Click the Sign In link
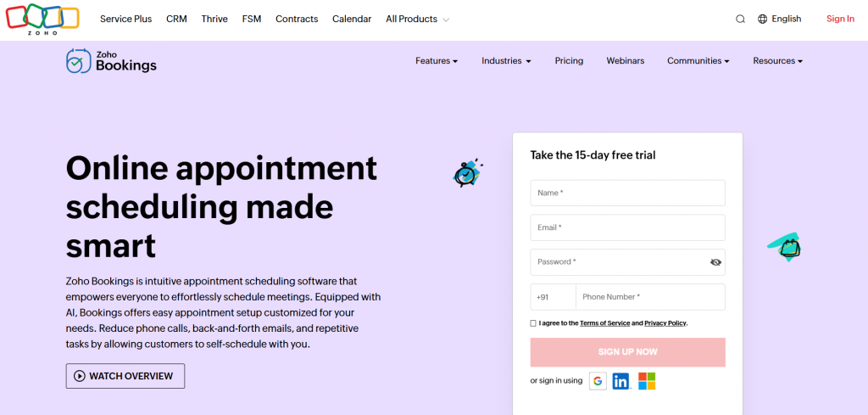 click(x=840, y=19)
